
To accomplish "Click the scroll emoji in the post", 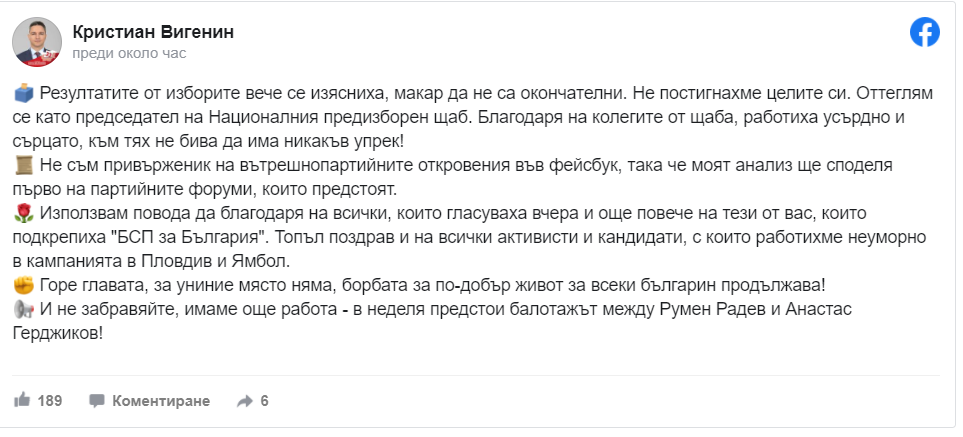I will (24, 163).
